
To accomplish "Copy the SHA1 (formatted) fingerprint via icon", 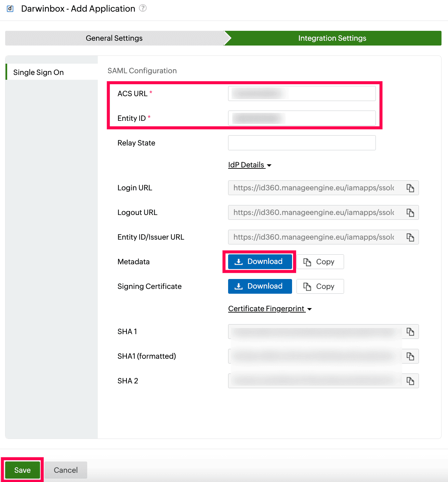I will pyautogui.click(x=410, y=356).
